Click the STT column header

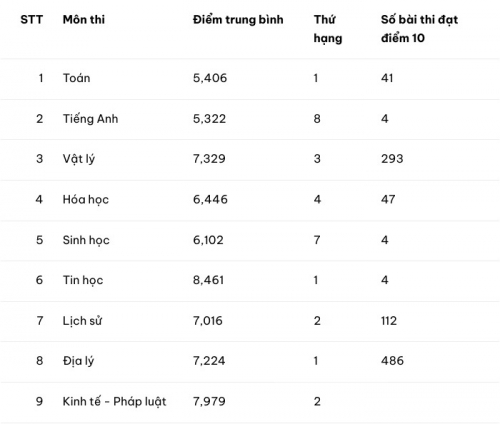click(x=32, y=20)
